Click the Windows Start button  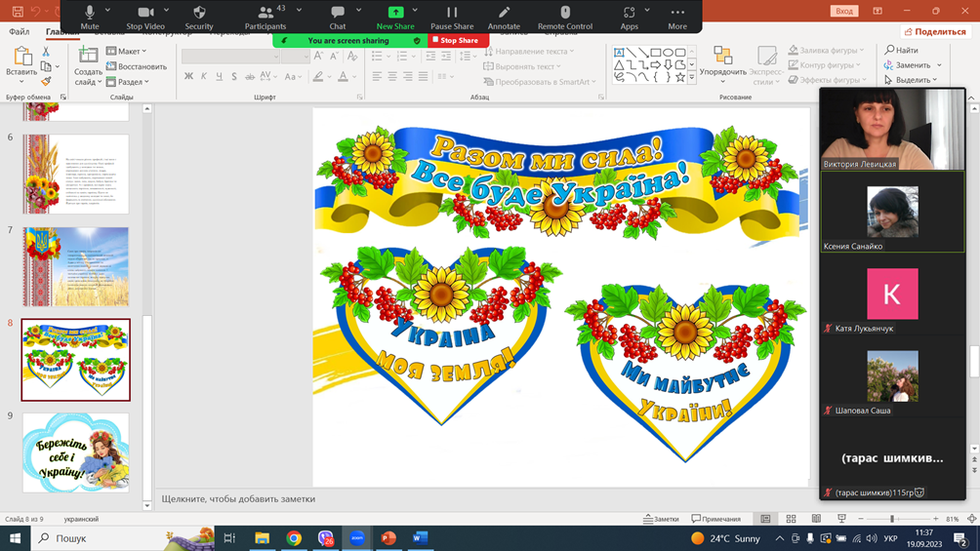[15, 538]
